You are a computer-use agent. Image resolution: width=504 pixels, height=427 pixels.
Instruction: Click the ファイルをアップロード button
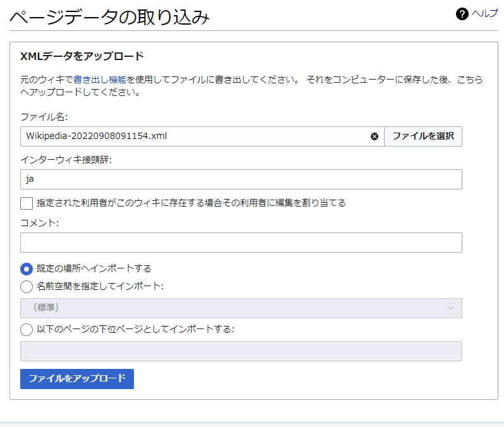point(77,379)
